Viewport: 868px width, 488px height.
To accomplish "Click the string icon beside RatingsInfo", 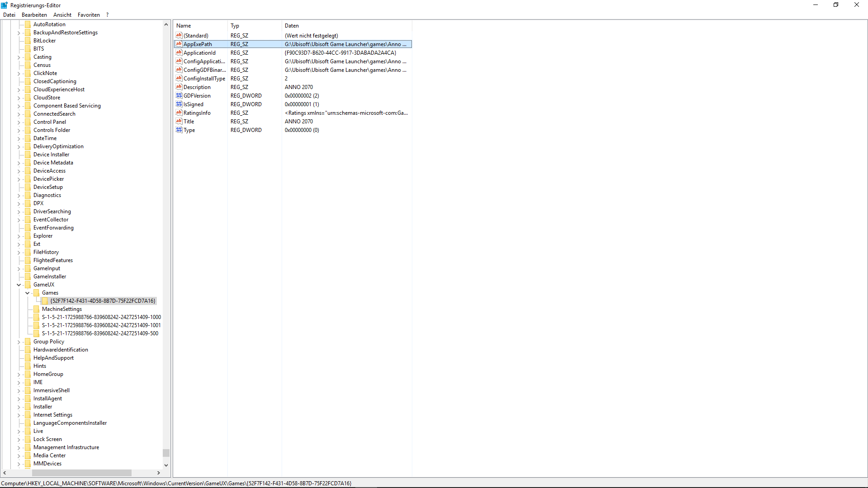I will click(x=179, y=113).
